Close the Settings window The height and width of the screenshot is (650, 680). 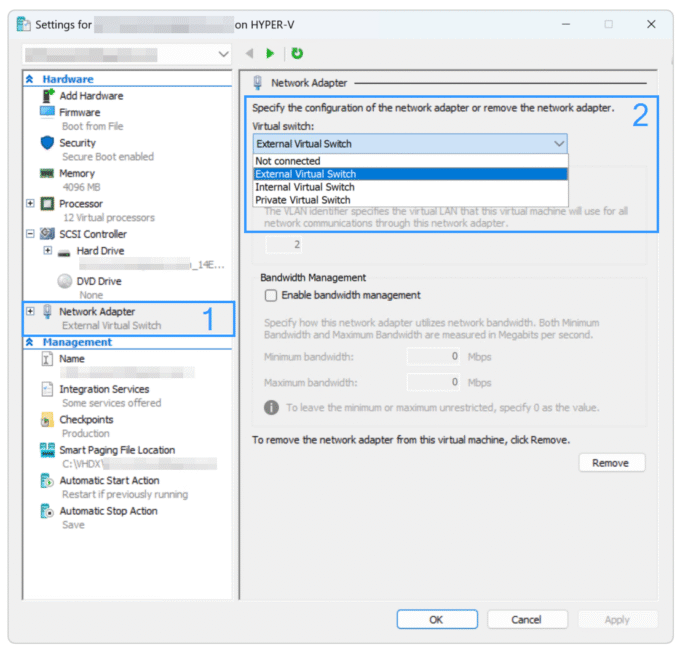point(651,24)
